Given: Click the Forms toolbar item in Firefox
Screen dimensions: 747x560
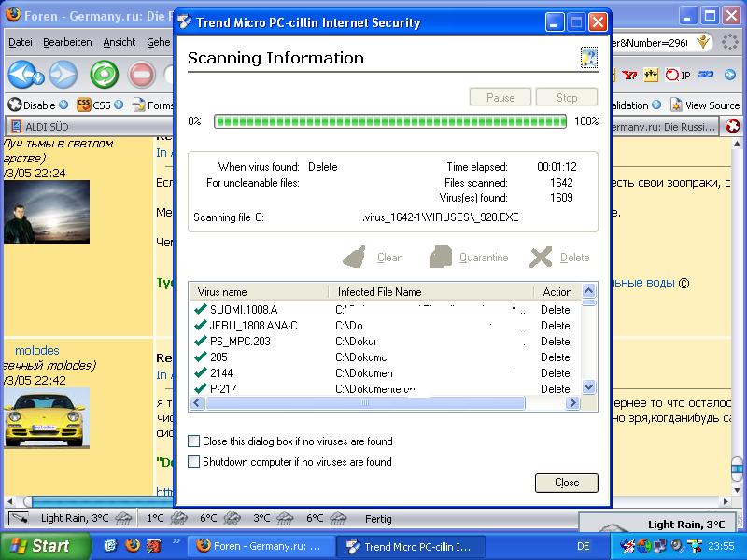Looking at the screenshot, I should click(153, 105).
